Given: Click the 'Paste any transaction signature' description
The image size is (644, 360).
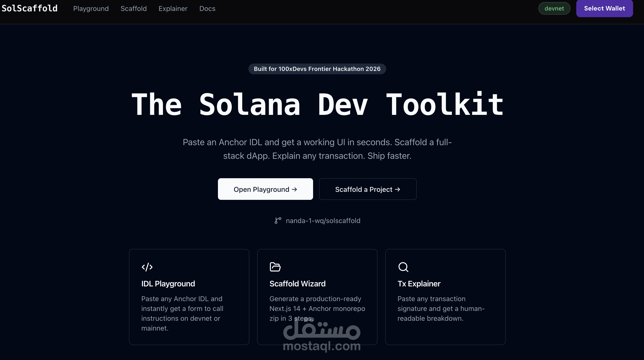Looking at the screenshot, I should pyautogui.click(x=441, y=308).
